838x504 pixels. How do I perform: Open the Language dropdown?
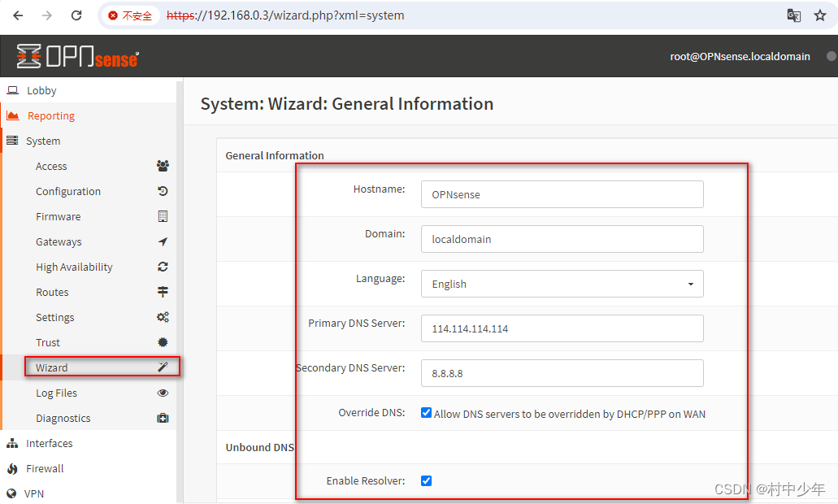(x=562, y=284)
